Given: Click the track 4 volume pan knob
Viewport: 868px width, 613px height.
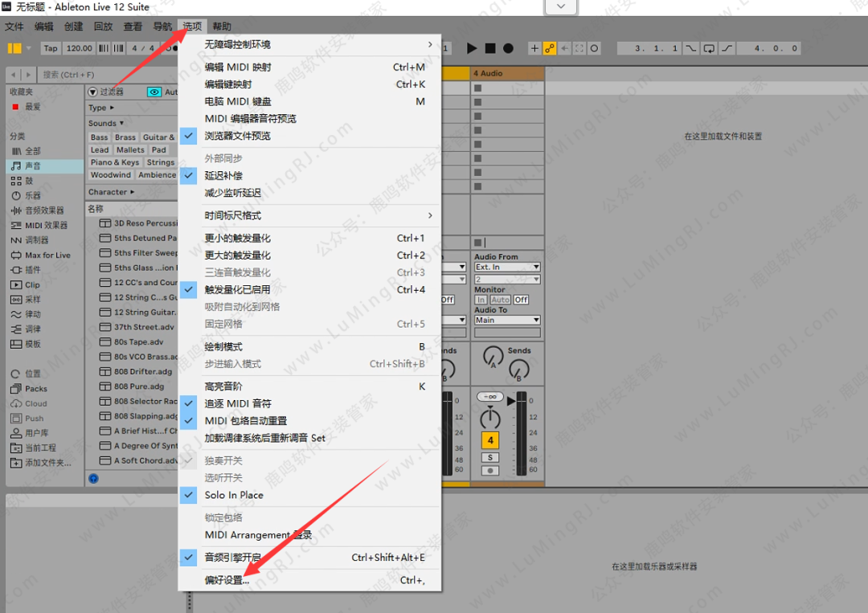Looking at the screenshot, I should pos(489,419).
